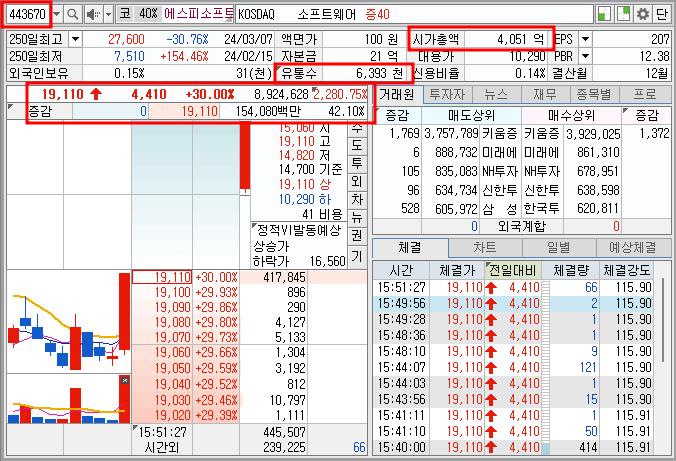Click the 외 side button
Viewport: 676px width, 461px height.
pos(357,182)
